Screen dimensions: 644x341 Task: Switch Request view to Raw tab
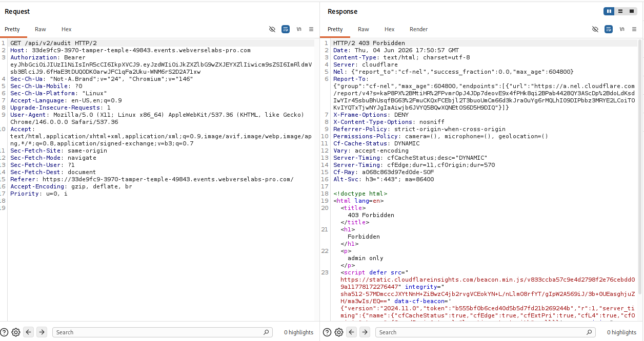[41, 29]
